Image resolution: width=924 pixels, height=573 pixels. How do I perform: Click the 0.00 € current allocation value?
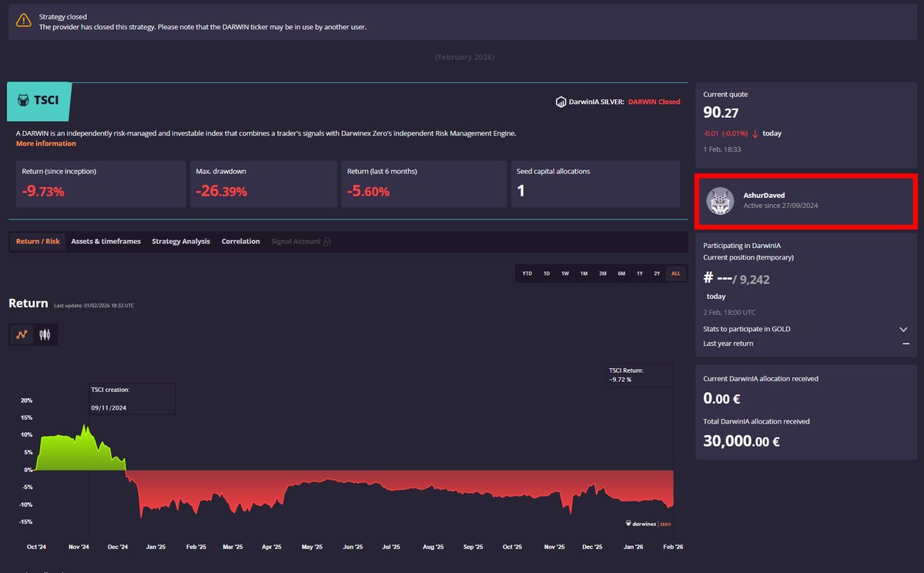tap(721, 399)
